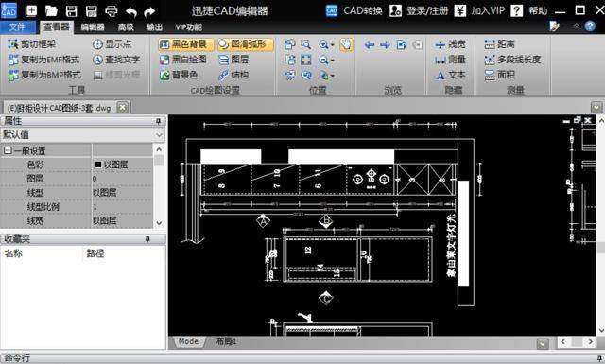The height and width of the screenshot is (364, 605).
Task: Open the 背景色 background color picker
Action: coord(179,75)
